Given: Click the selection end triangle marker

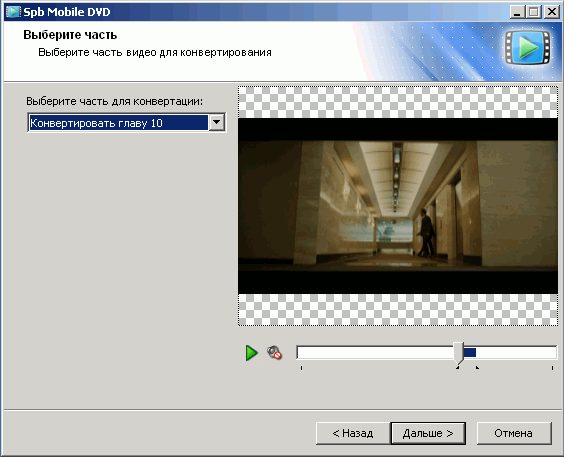Looking at the screenshot, I should (477, 367).
